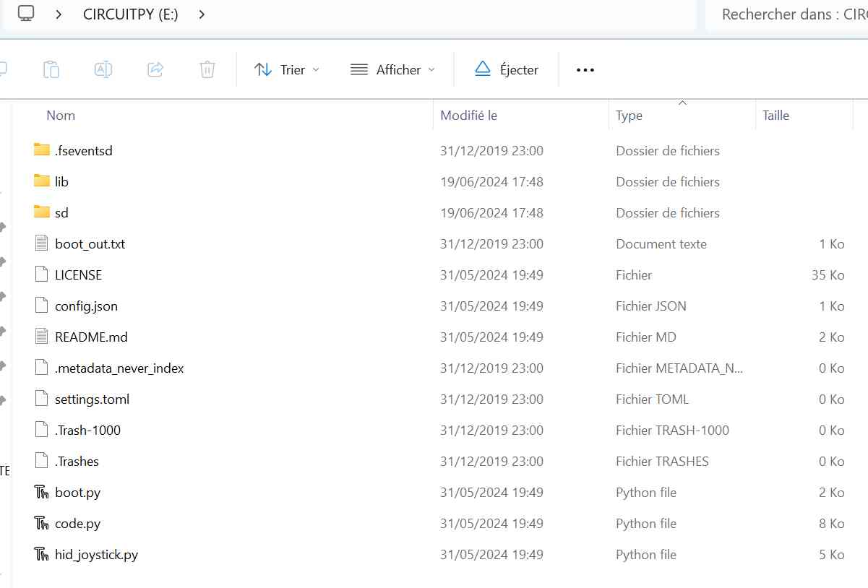868x588 pixels.
Task: Click the CIRCUITPY (E:) breadcrumb
Action: coord(131,14)
